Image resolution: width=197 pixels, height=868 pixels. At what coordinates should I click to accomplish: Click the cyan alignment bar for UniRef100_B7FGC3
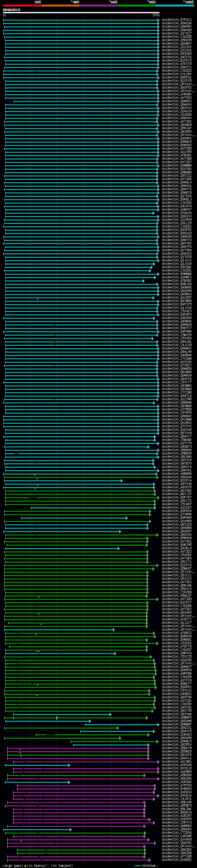coord(81,20)
